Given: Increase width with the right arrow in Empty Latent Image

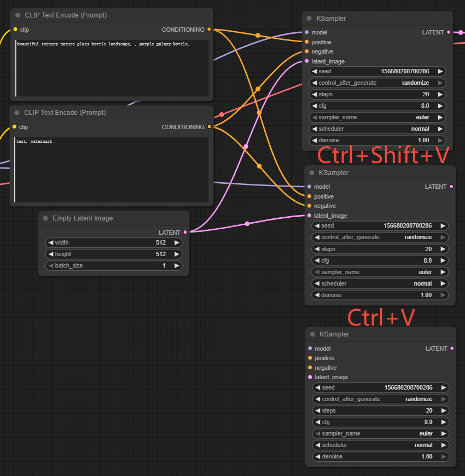Looking at the screenshot, I should pyautogui.click(x=177, y=242).
